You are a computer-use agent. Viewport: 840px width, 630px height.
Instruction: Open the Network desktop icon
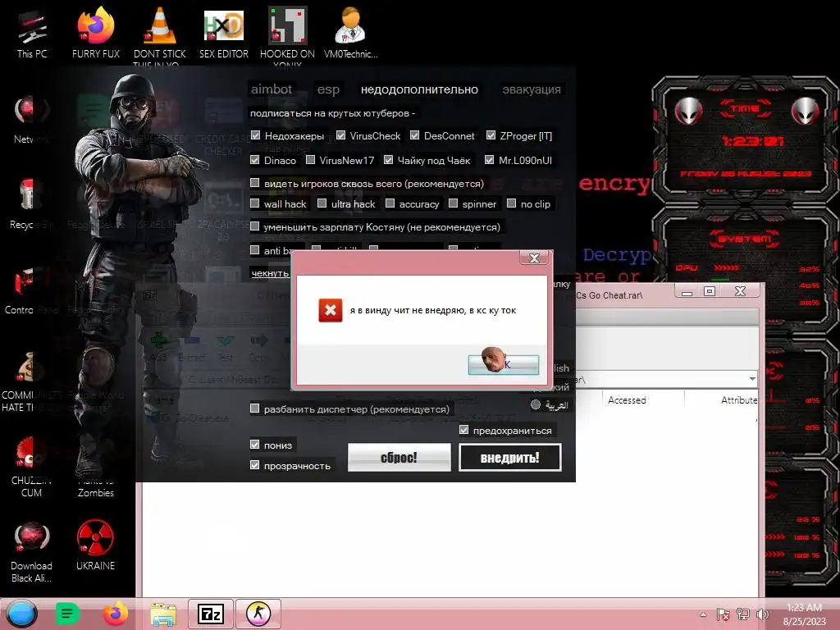32,119
